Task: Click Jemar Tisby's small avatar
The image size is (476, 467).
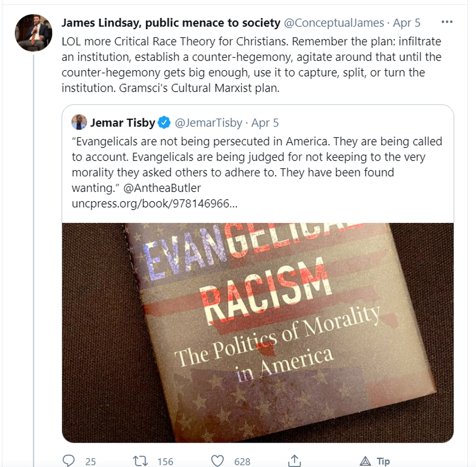Action: point(79,122)
